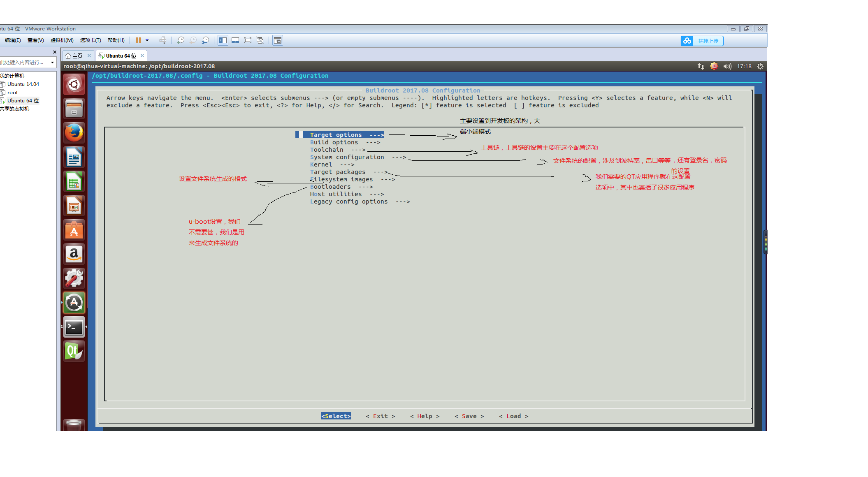Open Software Updater dock icon
This screenshot has width=868, height=477.
(74, 303)
